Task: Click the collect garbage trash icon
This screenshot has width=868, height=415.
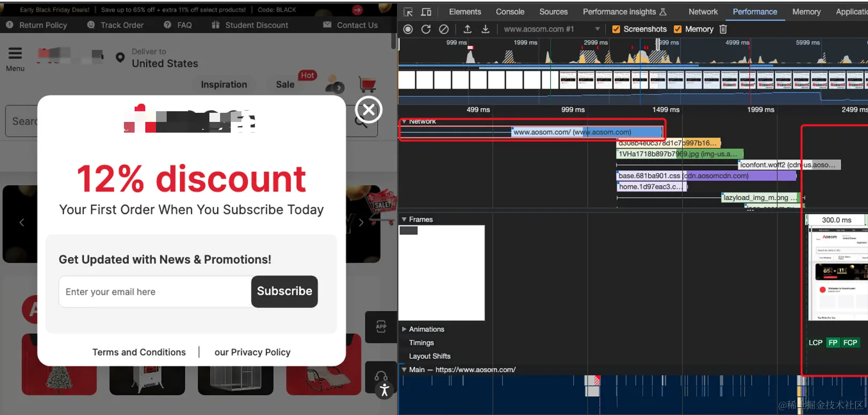Action: [x=723, y=29]
